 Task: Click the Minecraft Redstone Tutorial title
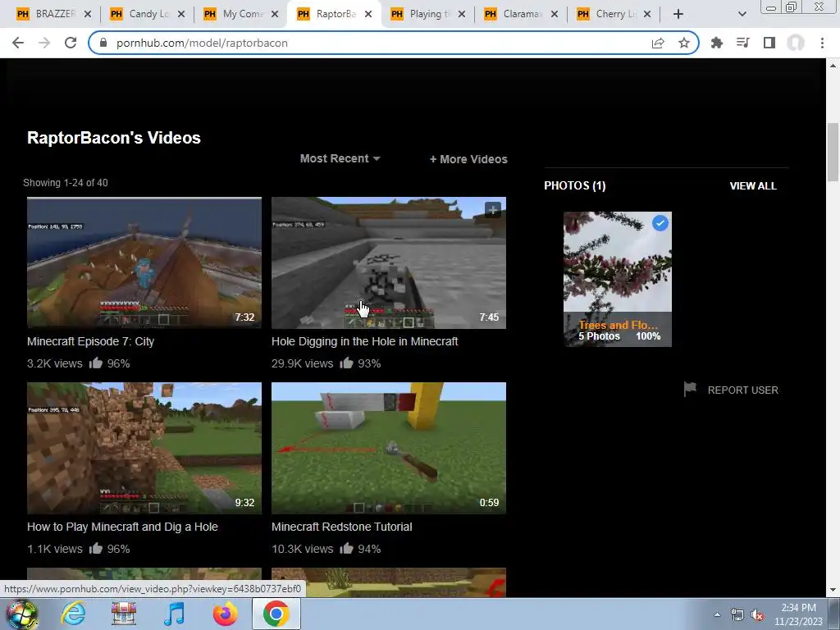pos(342,527)
